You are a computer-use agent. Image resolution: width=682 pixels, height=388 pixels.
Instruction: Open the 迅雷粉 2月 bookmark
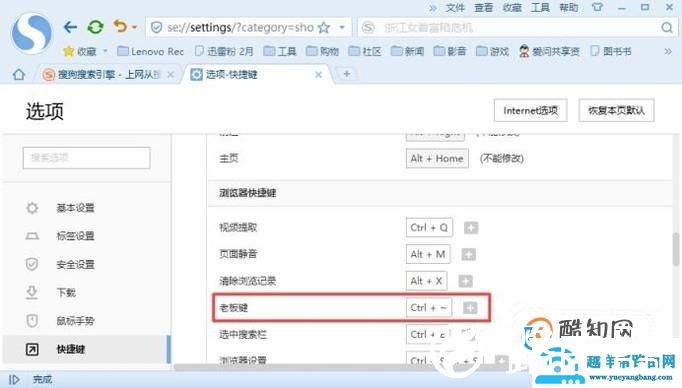coord(224,52)
